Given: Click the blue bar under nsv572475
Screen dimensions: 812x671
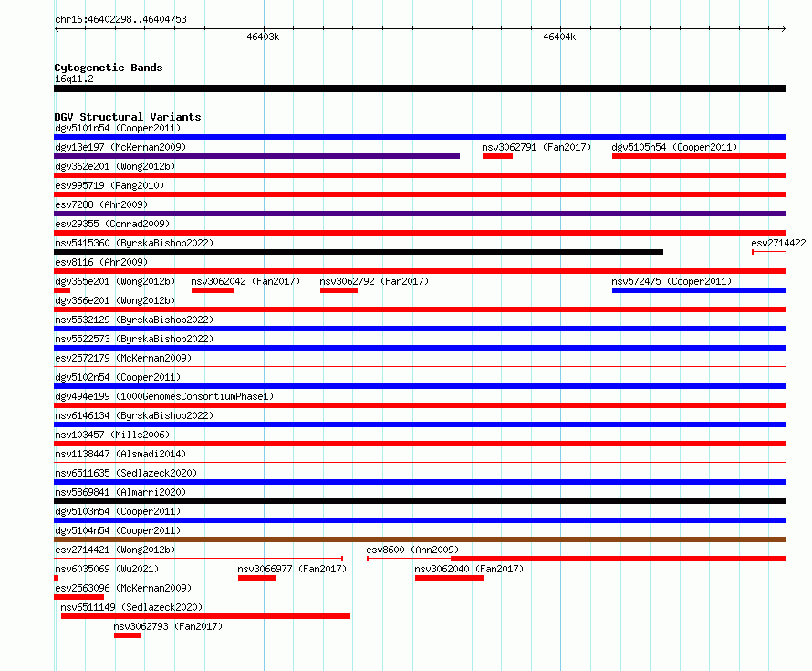Looking at the screenshot, I should (699, 290).
